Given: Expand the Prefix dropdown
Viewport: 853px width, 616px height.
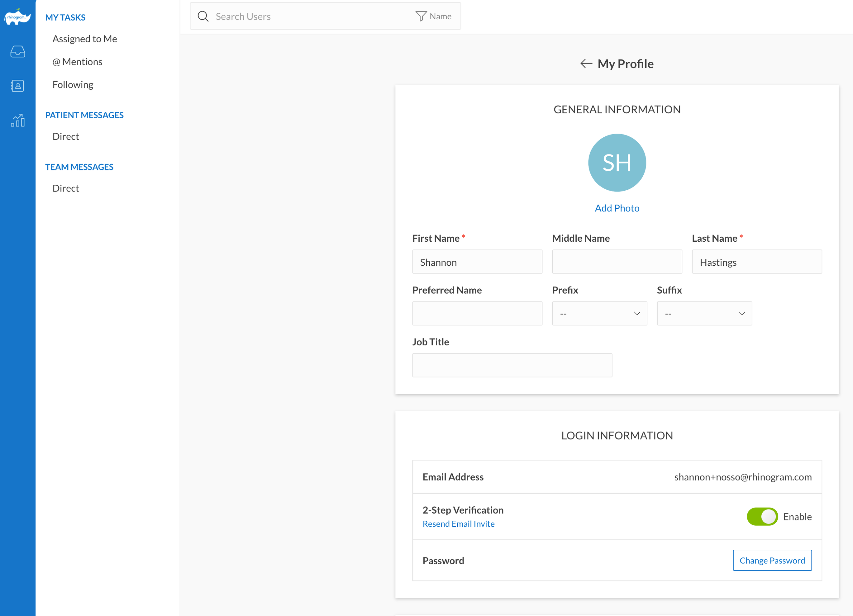Looking at the screenshot, I should (x=599, y=313).
